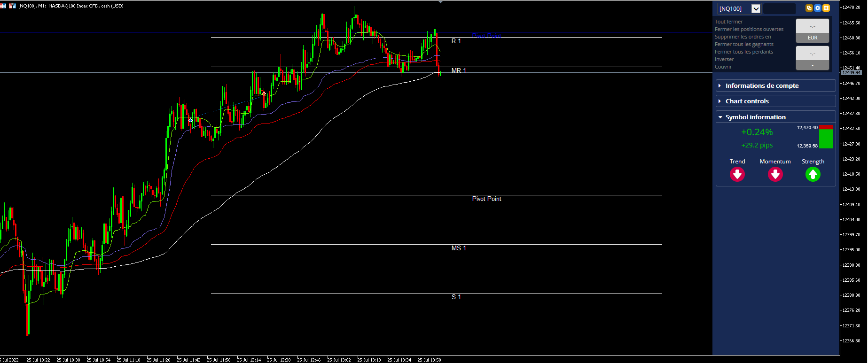Click the red and green daily range bar
The height and width of the screenshot is (363, 868).
[x=826, y=137]
